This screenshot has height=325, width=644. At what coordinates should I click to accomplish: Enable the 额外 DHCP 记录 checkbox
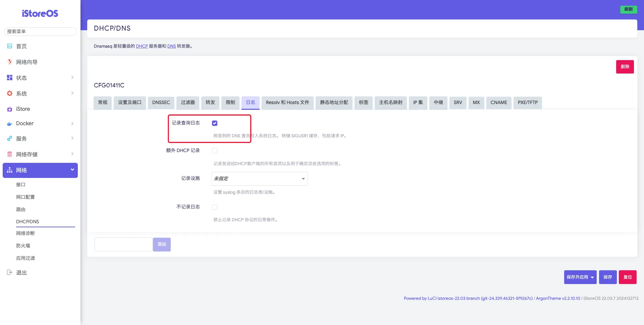(215, 151)
